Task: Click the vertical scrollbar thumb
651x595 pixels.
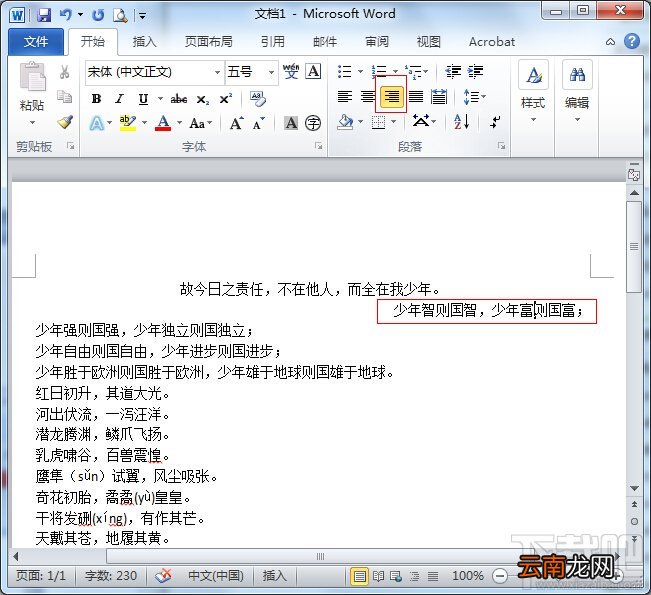Action: (x=634, y=247)
